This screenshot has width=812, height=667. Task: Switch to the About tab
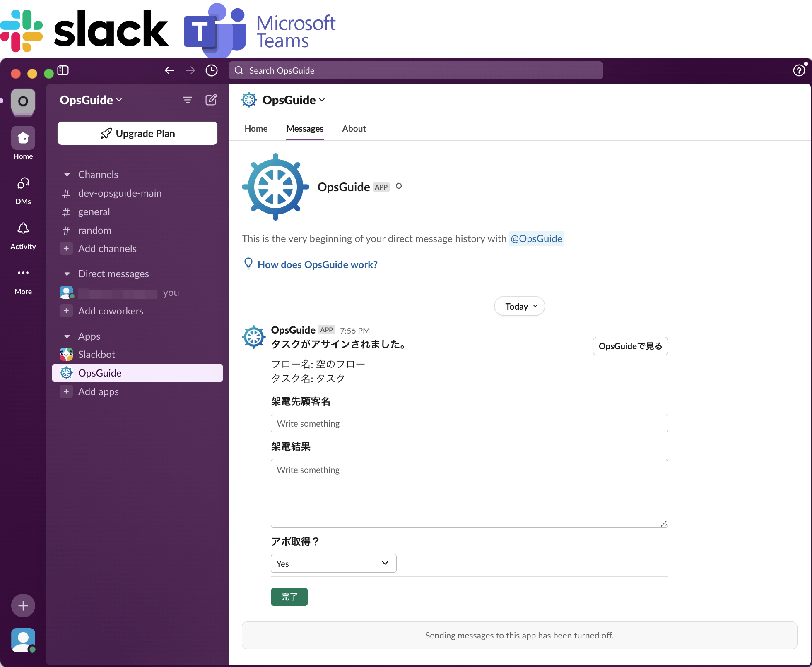pyautogui.click(x=354, y=128)
